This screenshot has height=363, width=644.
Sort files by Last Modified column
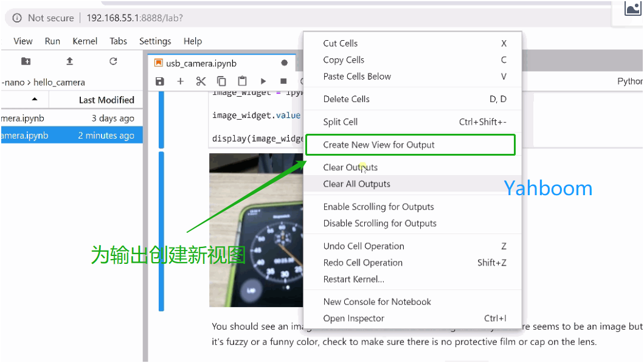coord(106,100)
